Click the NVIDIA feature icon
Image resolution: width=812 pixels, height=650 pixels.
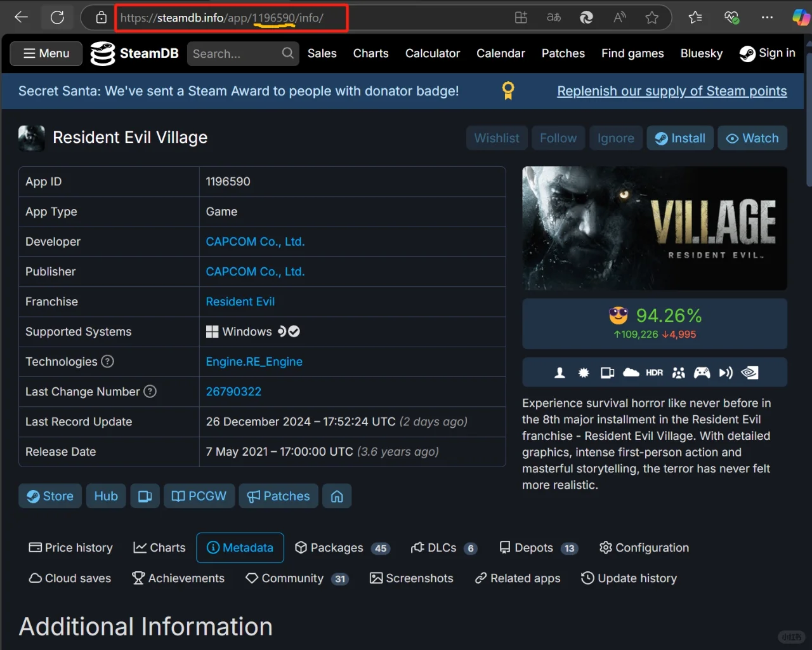pyautogui.click(x=750, y=373)
